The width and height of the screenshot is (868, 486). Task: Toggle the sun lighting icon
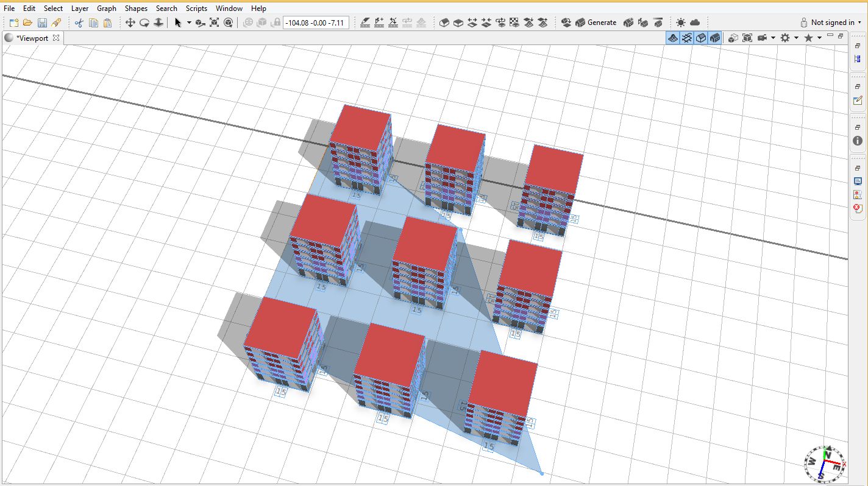680,23
